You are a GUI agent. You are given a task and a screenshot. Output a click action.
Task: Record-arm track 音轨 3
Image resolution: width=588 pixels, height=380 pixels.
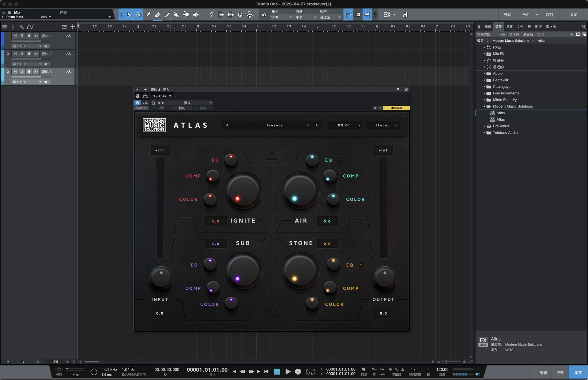(x=29, y=71)
